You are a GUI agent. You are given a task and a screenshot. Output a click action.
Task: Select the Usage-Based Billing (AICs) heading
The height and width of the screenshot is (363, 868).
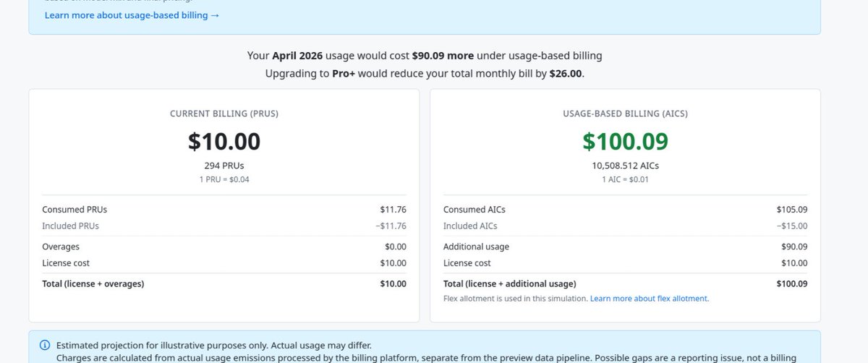625,114
